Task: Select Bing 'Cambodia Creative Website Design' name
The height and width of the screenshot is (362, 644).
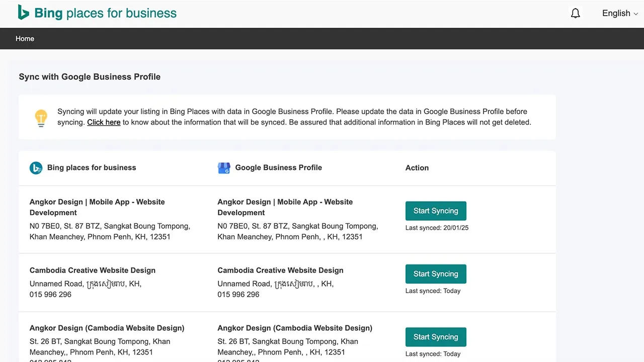Action: click(x=93, y=270)
